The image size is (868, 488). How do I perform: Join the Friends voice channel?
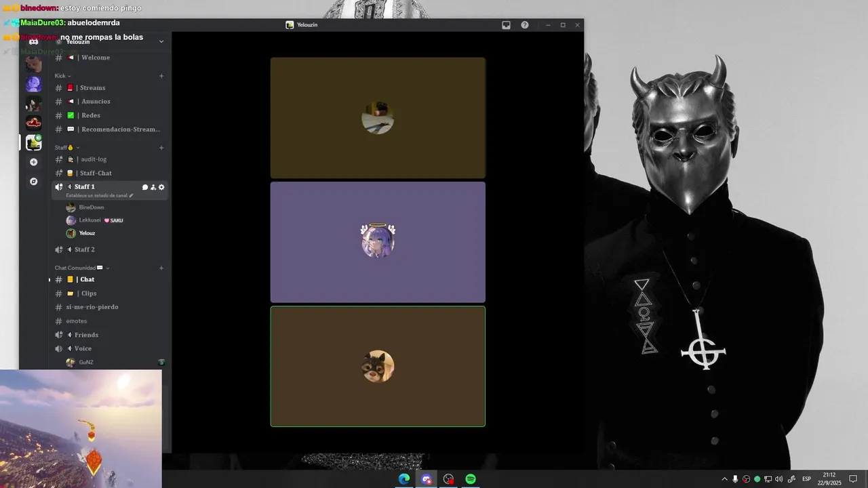[109, 335]
